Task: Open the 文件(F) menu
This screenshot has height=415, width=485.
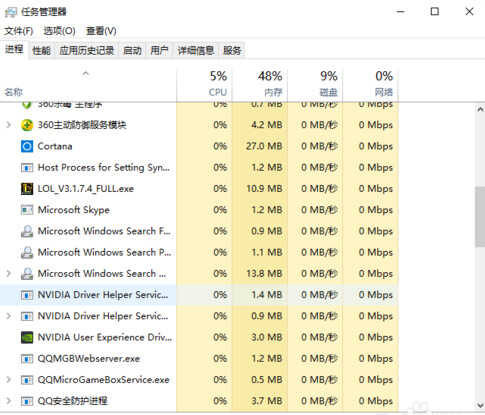Action: [19, 31]
